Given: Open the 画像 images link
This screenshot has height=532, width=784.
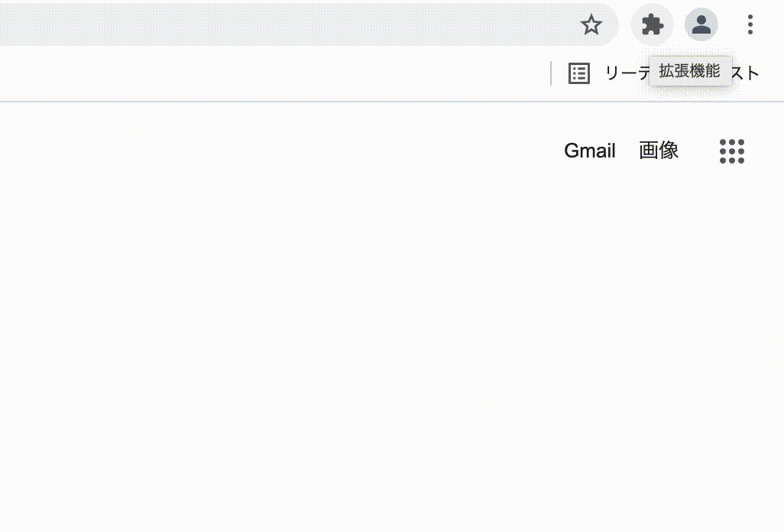Looking at the screenshot, I should point(659,151).
